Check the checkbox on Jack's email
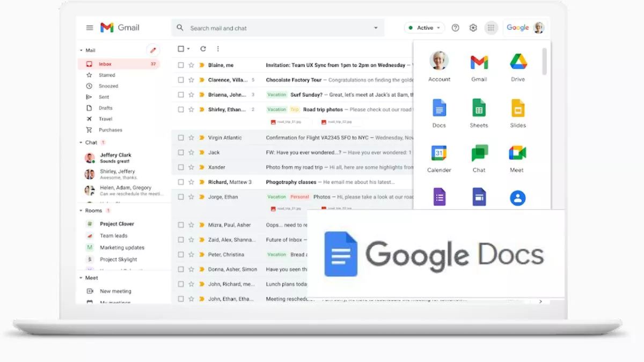Screen dimensions: 644x362 click(x=181, y=152)
